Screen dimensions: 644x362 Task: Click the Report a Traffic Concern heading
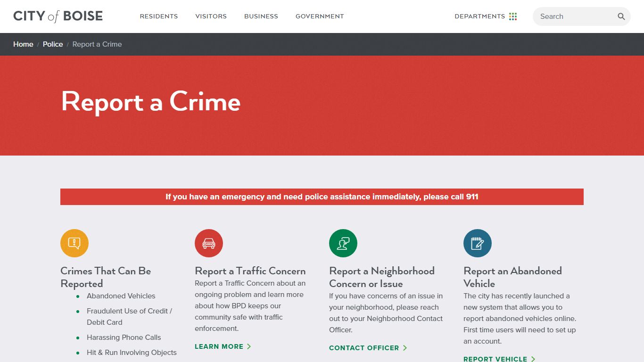point(250,271)
